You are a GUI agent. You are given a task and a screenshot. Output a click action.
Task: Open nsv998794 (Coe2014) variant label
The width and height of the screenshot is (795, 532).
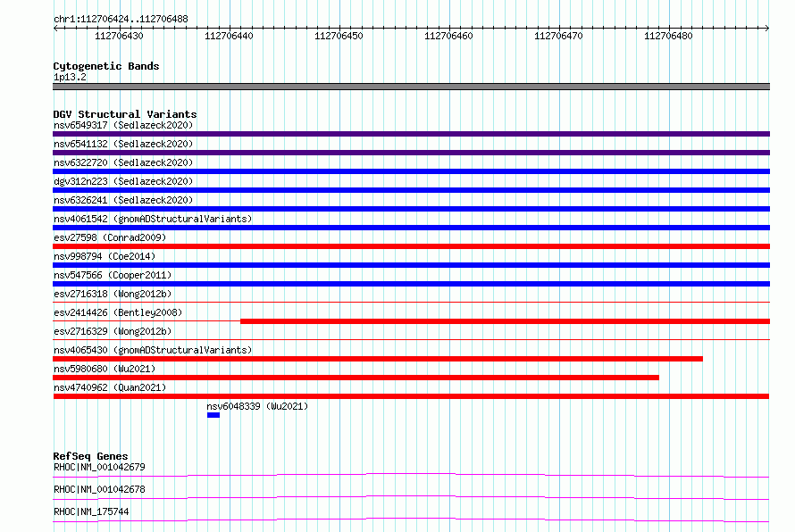coord(105,256)
